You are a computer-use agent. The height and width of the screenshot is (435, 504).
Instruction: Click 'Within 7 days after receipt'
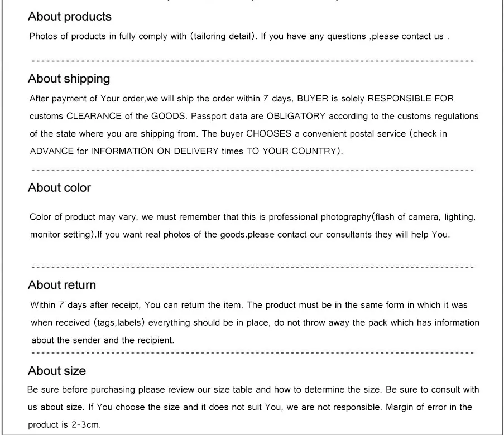click(85, 305)
